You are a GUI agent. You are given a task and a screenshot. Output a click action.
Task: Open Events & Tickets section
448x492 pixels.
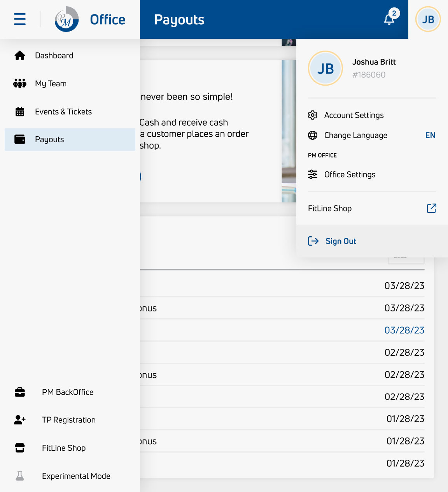tap(63, 112)
